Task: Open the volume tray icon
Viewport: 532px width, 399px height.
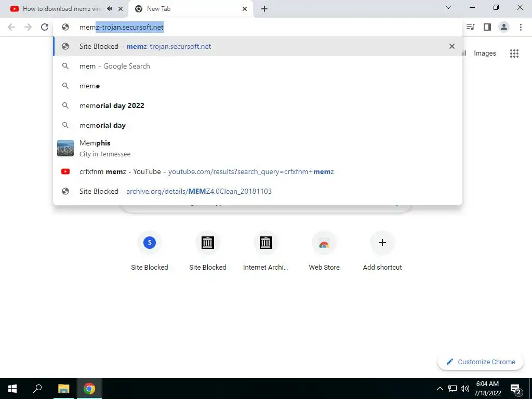Action: pyautogui.click(x=465, y=389)
